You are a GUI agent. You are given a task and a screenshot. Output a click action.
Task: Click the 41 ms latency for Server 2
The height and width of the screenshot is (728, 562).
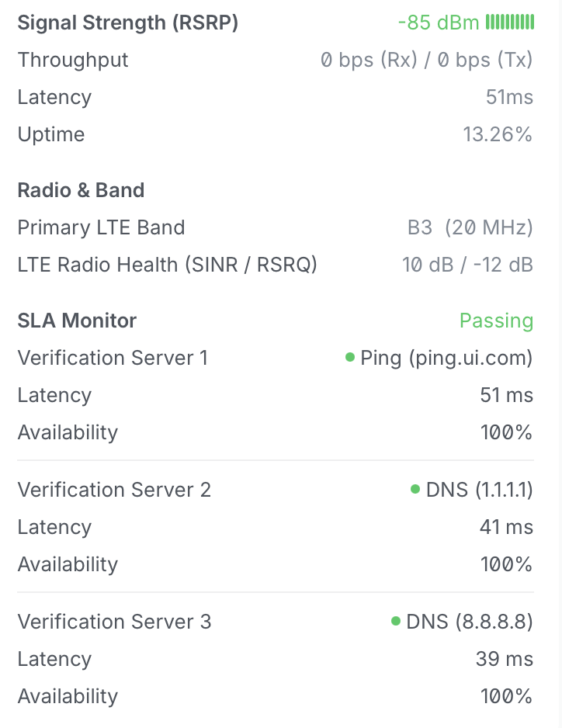506,527
